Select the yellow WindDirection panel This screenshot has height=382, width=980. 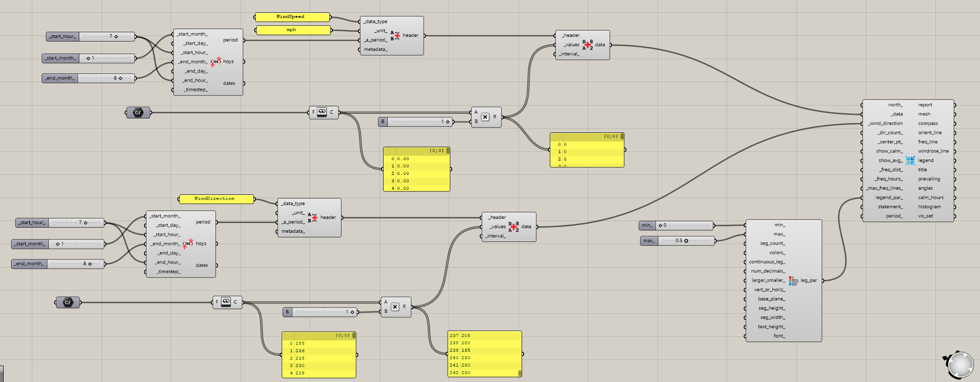click(216, 199)
